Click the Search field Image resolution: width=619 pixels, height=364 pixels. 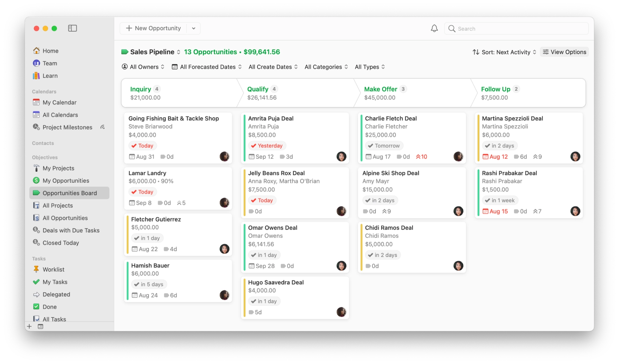[516, 28]
